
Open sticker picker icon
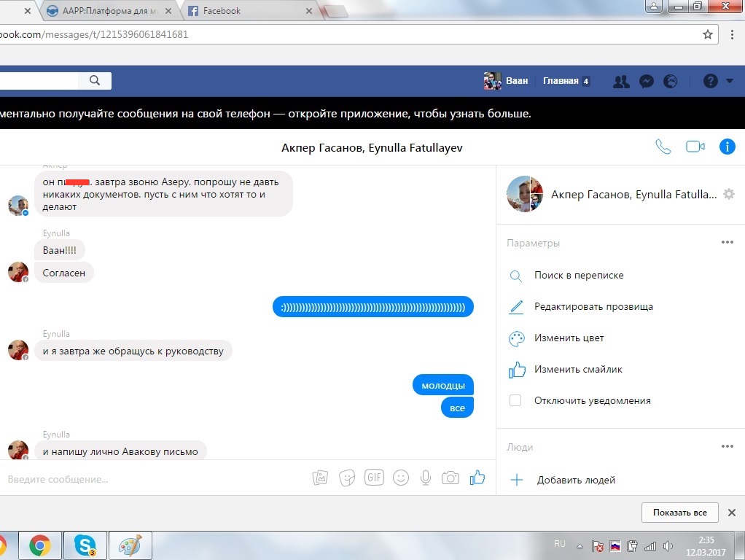pos(347,478)
